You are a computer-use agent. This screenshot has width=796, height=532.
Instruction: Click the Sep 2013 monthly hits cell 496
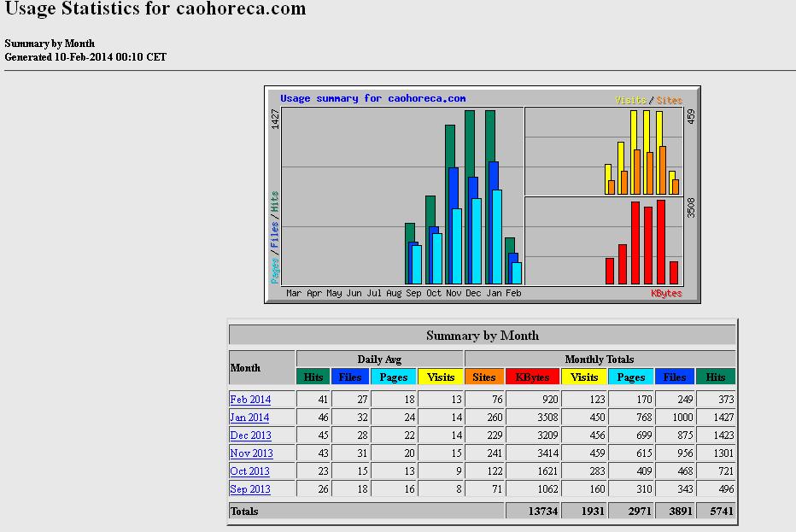(x=716, y=489)
